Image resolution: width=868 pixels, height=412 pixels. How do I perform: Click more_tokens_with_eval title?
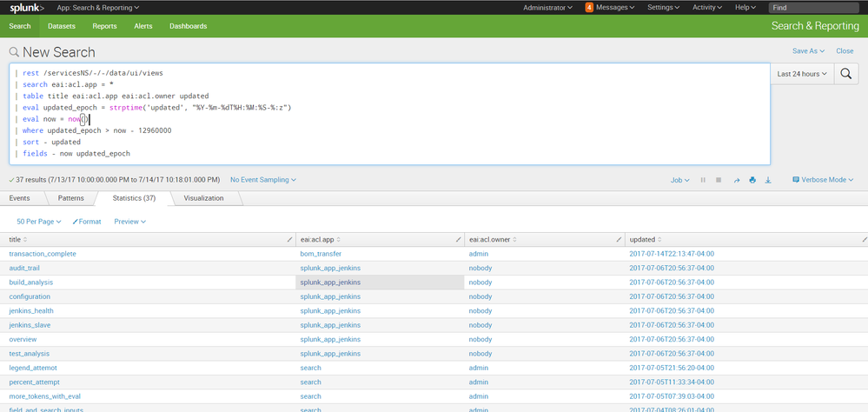tap(45, 396)
